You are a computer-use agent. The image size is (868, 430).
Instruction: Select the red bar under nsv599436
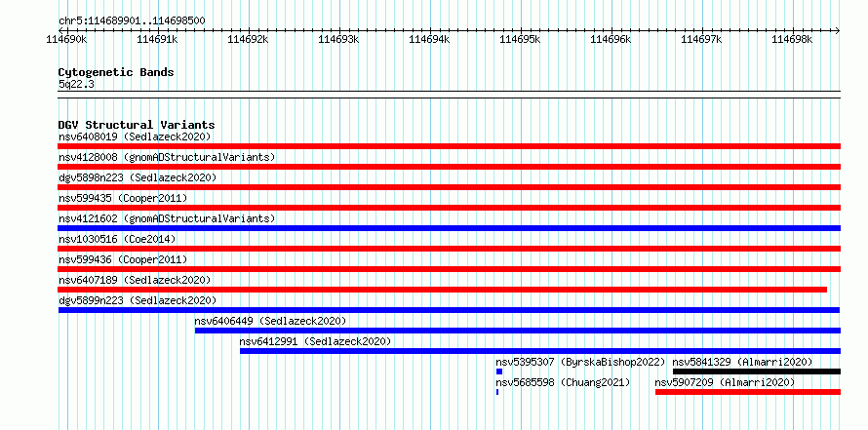[x=449, y=269]
